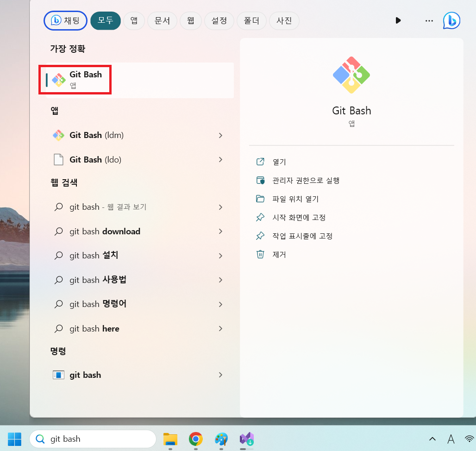476x451 pixels.
Task: Click 'git bash 사용법' suggestion text
Action: click(98, 280)
